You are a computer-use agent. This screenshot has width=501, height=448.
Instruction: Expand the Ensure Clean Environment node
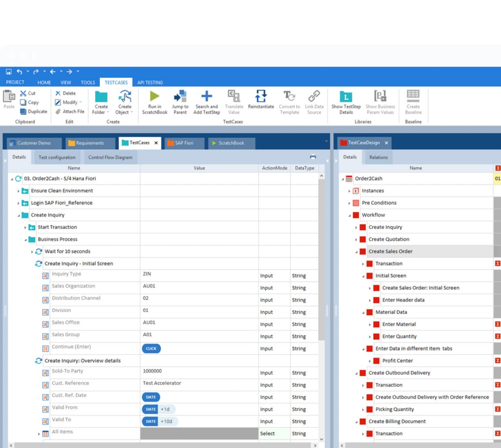coord(18,191)
